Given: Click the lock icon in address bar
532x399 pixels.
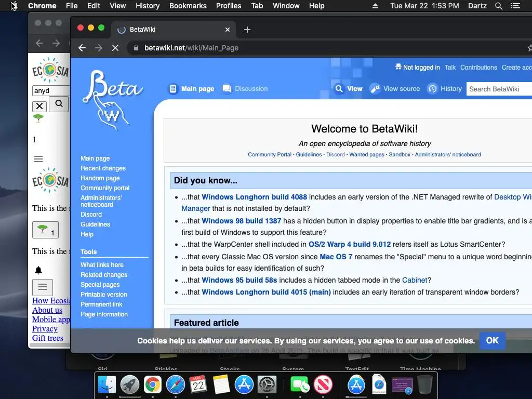Looking at the screenshot, I should 136,48.
